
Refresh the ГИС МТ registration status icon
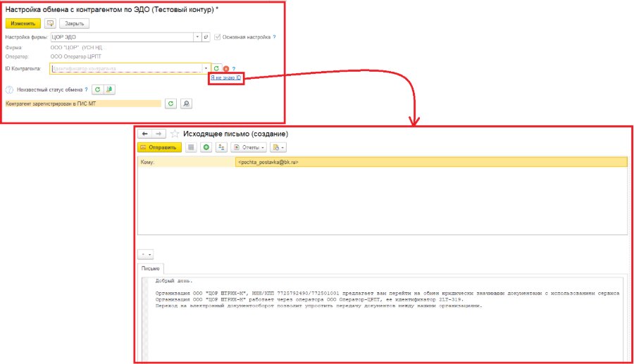click(170, 103)
